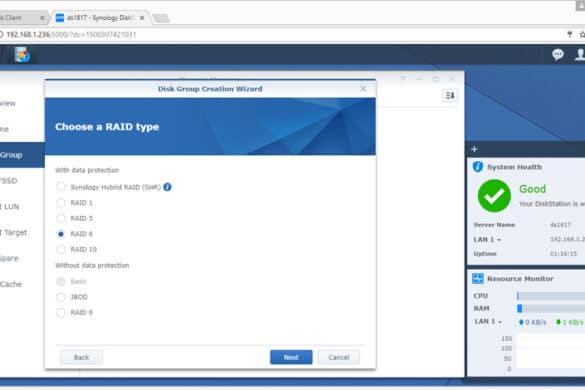Cancel the Disk Group Creation Wizard
This screenshot has width=585, height=390.
(339, 357)
